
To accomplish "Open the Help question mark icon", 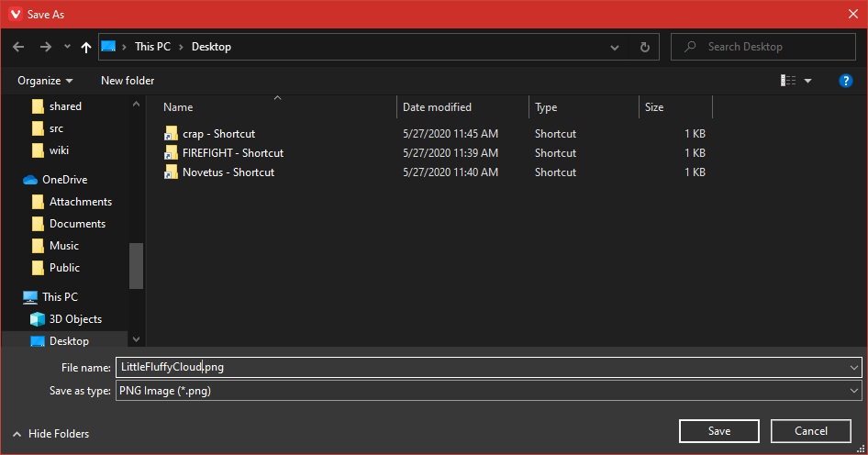I will click(846, 81).
